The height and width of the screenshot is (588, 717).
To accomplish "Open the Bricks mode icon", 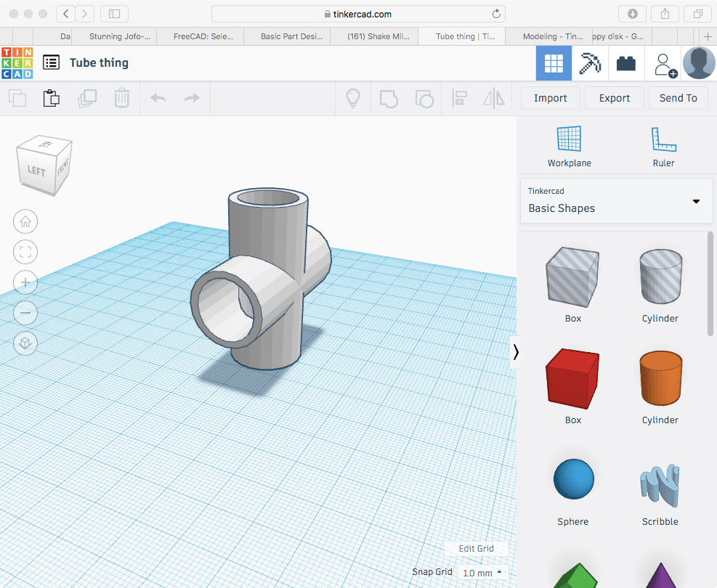I will tap(625, 64).
